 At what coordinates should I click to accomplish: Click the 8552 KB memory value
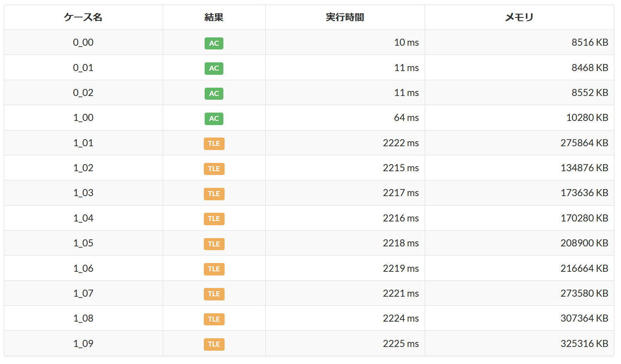(x=590, y=93)
